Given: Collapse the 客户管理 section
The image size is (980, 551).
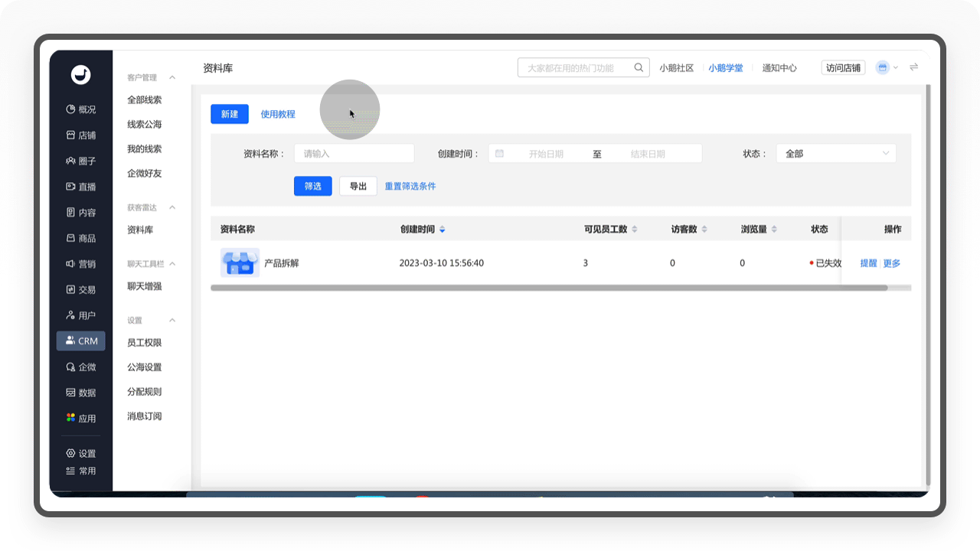Looking at the screenshot, I should pos(172,78).
